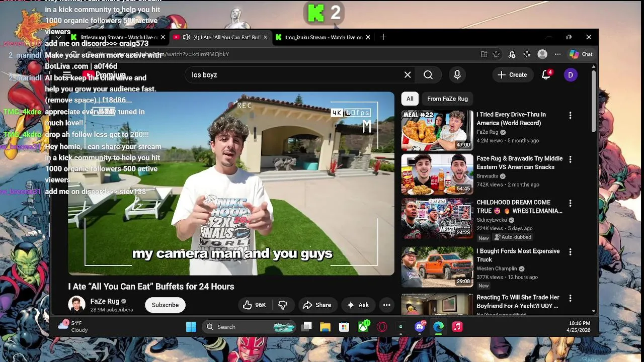Open Microsoft Store on taskbar

(344, 327)
